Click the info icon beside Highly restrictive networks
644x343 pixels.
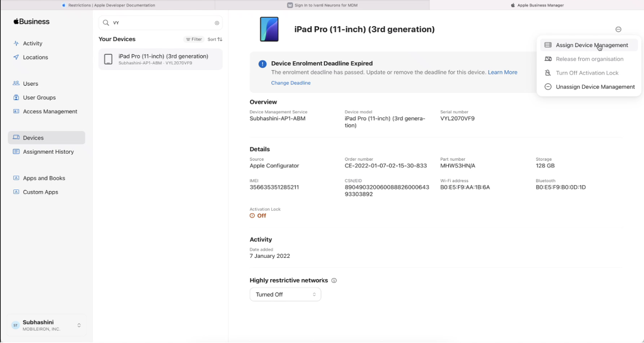point(334,280)
